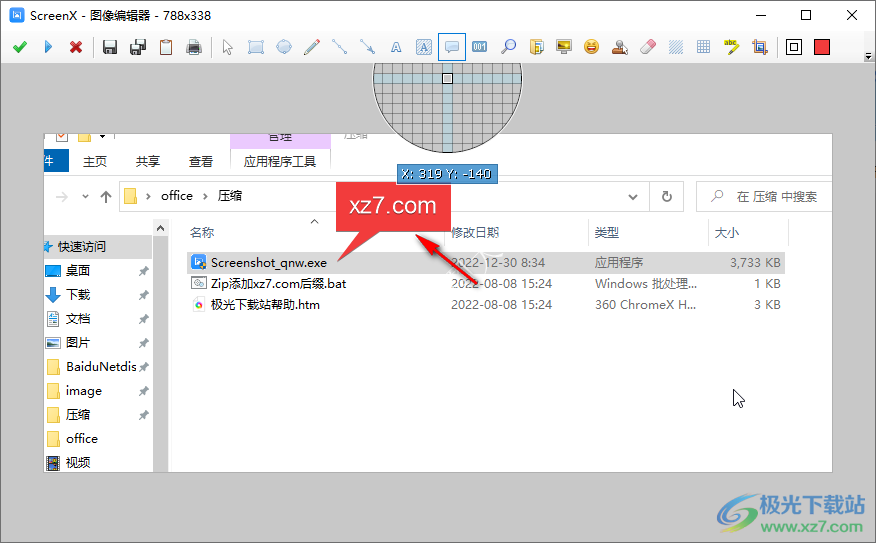
Task: Click 桌面 in the sidebar
Action: 78,271
